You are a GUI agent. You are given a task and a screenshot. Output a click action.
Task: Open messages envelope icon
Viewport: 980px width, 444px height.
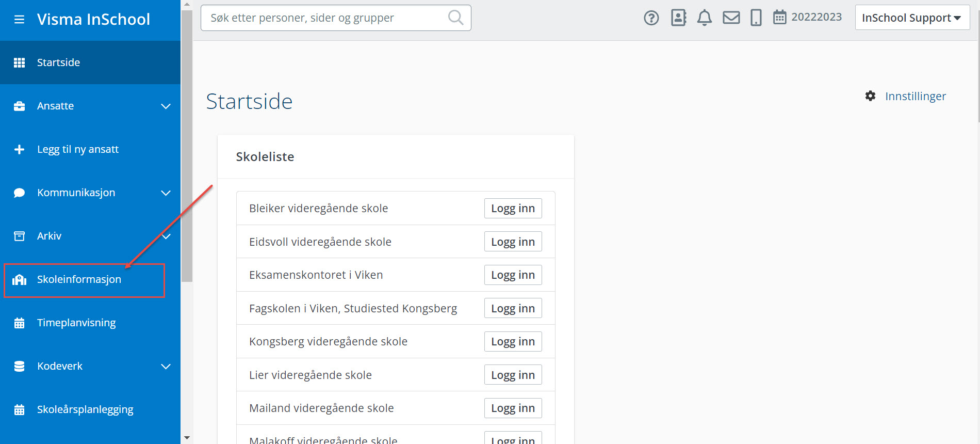tap(731, 18)
